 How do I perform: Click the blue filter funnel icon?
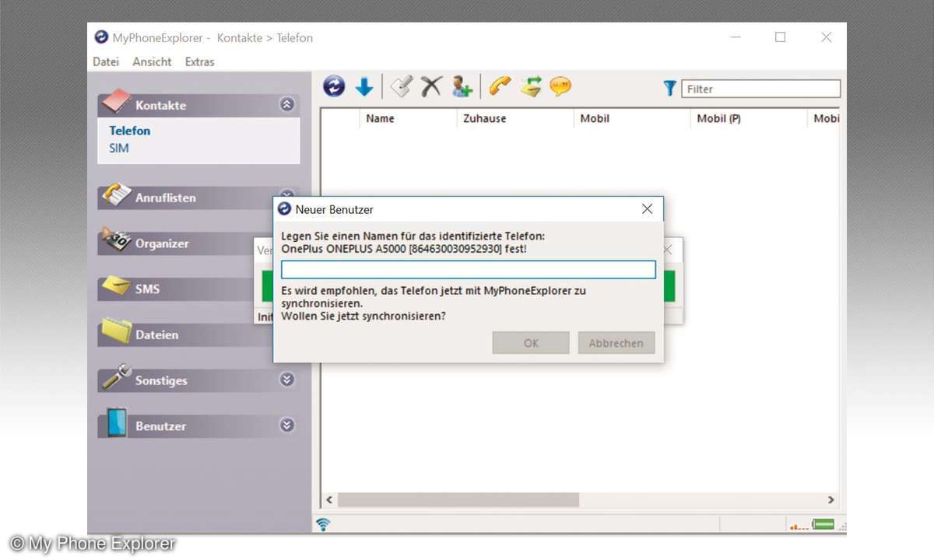[669, 89]
